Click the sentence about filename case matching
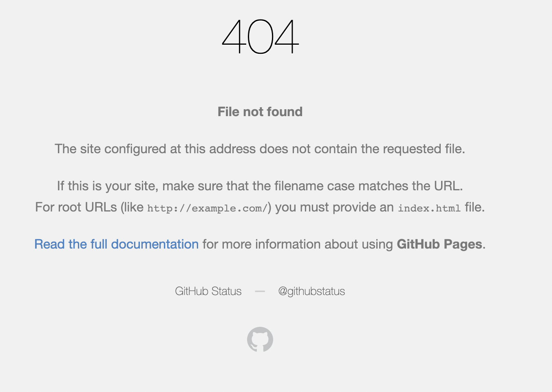Viewport: 552px width, 392px height. (x=260, y=186)
